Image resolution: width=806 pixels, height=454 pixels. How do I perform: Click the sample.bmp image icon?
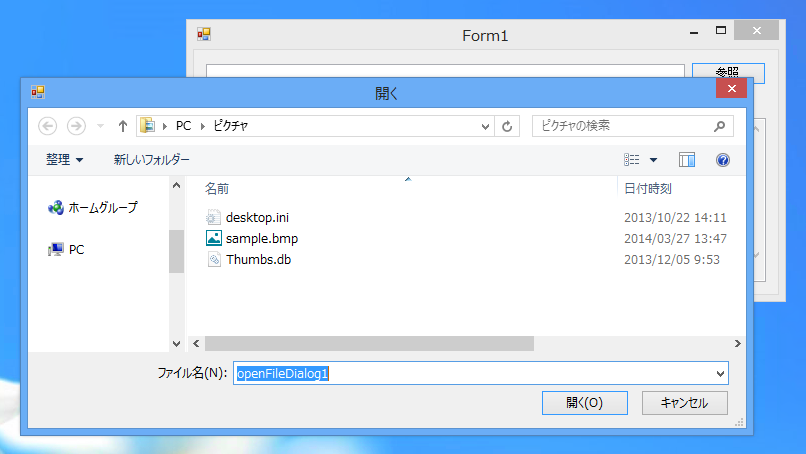tap(213, 238)
